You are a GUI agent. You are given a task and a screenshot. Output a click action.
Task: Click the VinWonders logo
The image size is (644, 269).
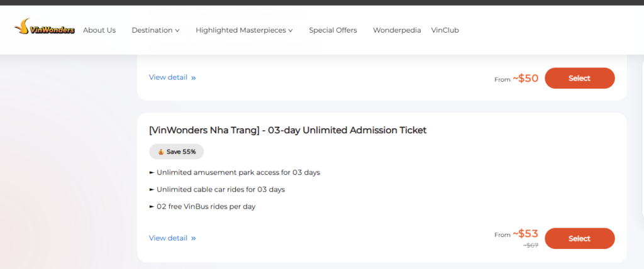coord(44,30)
